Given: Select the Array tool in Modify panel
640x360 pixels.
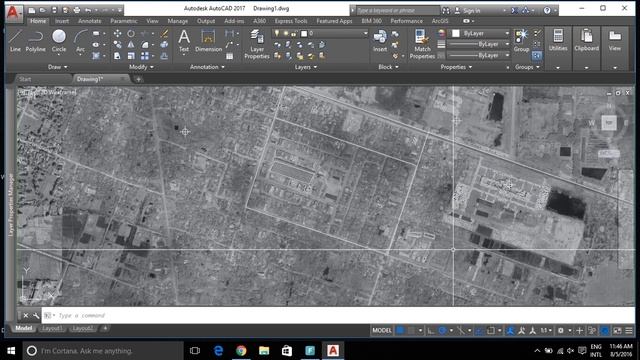Looking at the screenshot, I should (x=145, y=56).
